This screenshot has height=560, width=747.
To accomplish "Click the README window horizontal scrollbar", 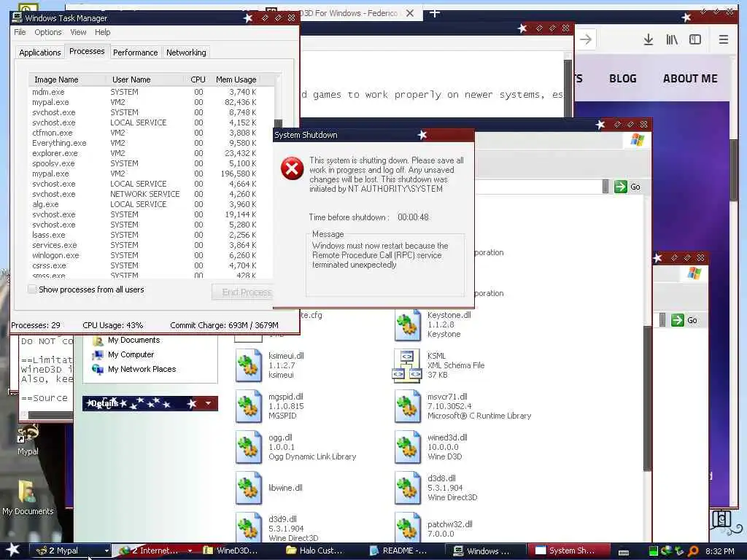I will [50, 415].
